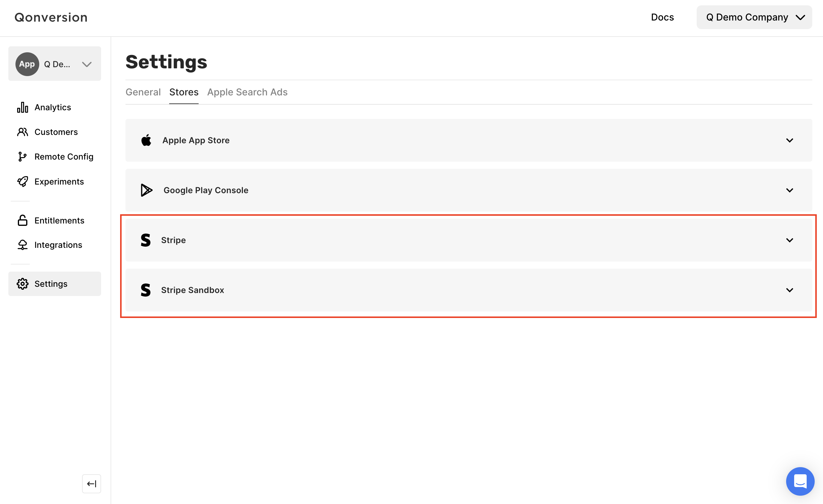Switch to the Apple Search Ads tab
Image resolution: width=823 pixels, height=504 pixels.
[247, 92]
